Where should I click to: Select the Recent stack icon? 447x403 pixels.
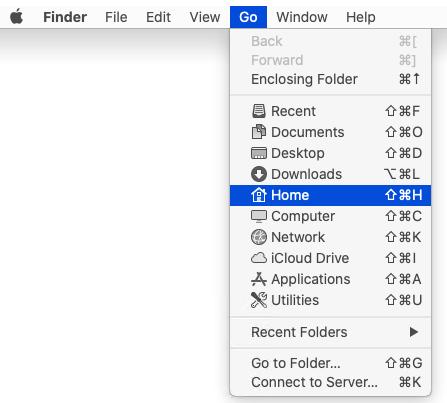[x=259, y=111]
